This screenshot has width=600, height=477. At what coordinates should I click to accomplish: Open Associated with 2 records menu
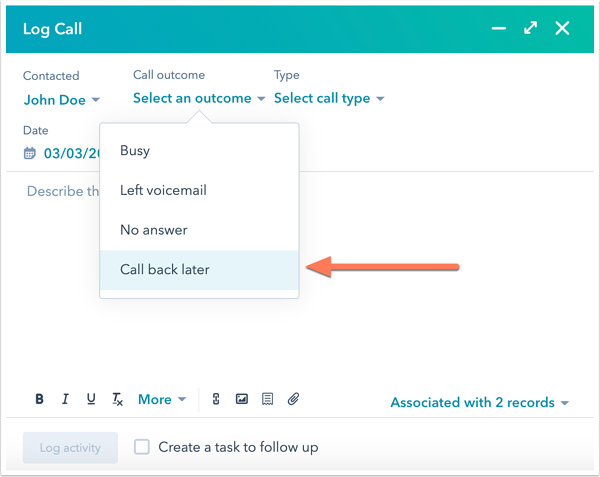coord(479,403)
